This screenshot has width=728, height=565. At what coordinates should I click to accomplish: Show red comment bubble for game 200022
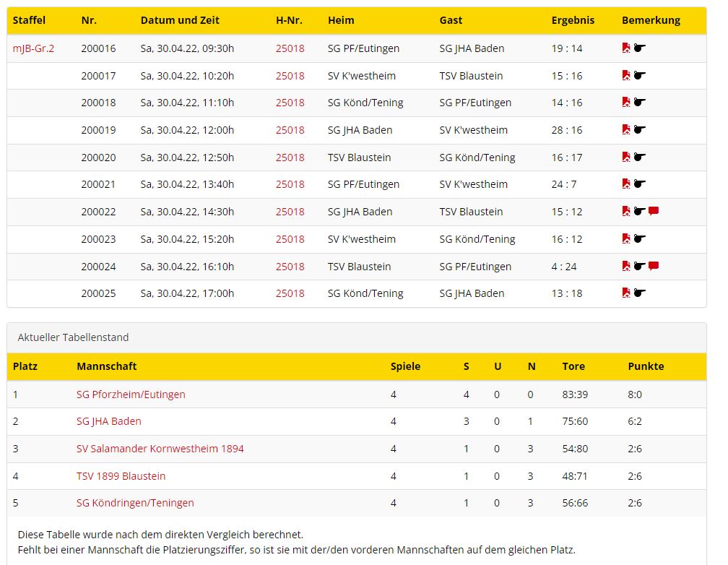pos(654,212)
